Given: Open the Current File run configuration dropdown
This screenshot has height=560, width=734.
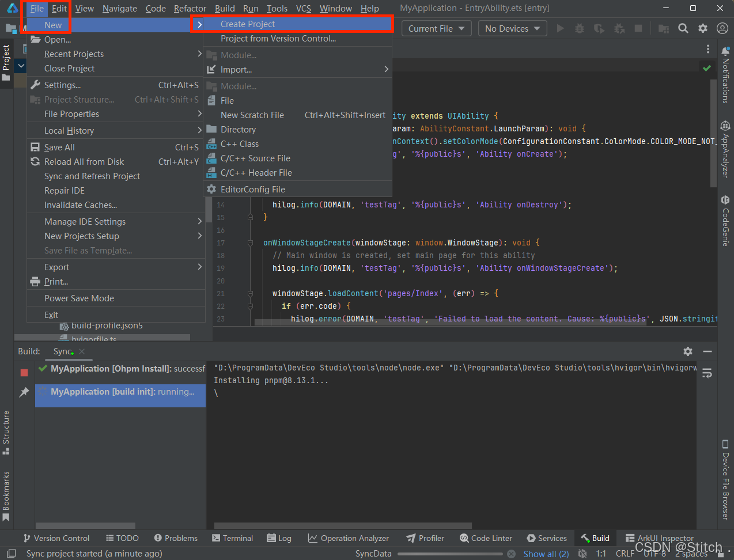Looking at the screenshot, I should (437, 29).
